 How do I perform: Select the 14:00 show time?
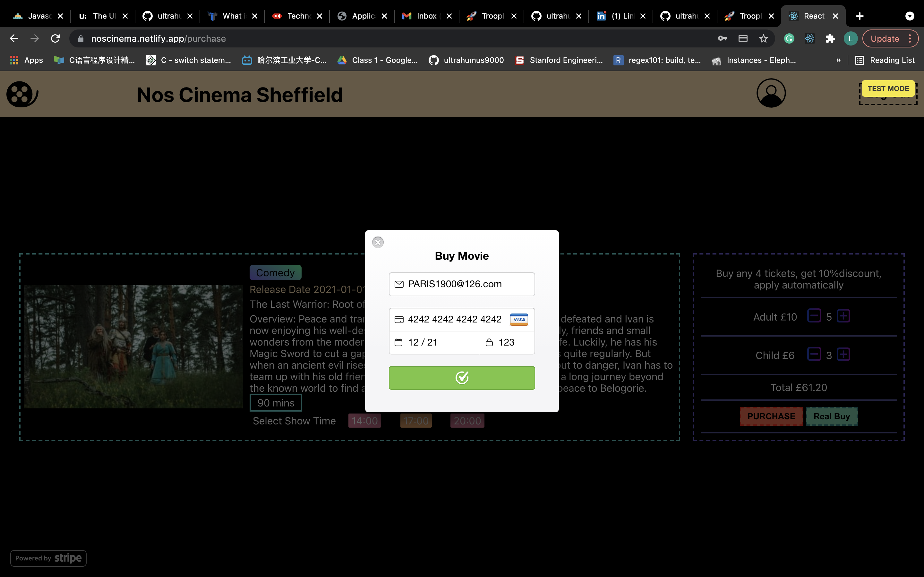coord(364,421)
